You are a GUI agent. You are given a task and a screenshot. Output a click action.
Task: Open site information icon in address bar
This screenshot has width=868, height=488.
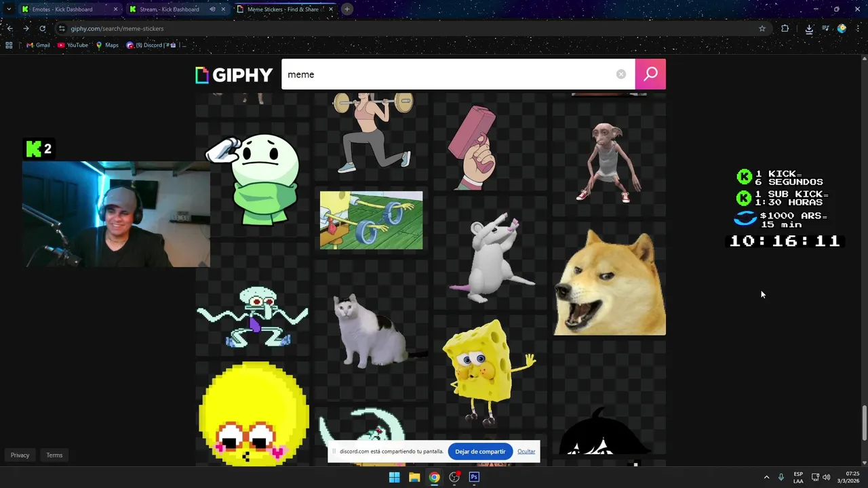coord(62,28)
